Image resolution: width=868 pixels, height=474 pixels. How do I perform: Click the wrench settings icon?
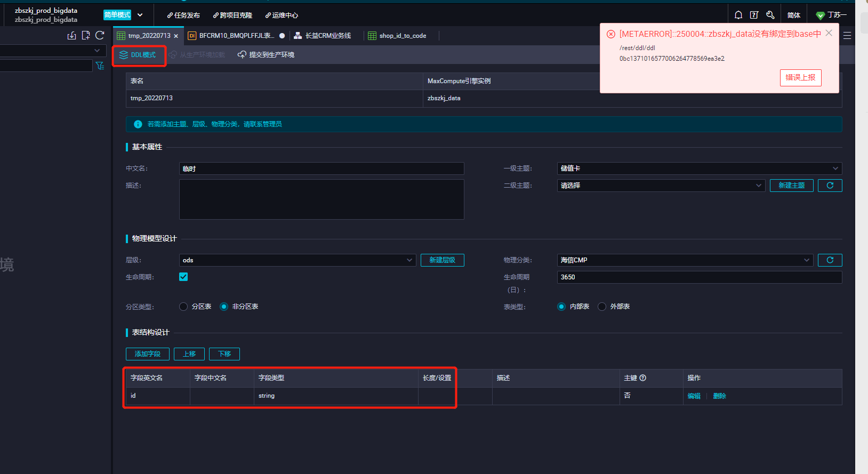coord(770,15)
